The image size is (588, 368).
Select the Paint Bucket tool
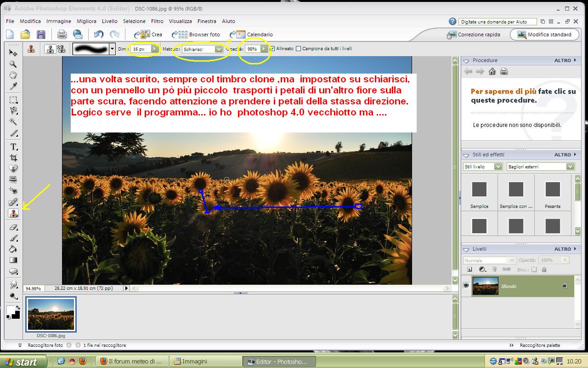14,249
